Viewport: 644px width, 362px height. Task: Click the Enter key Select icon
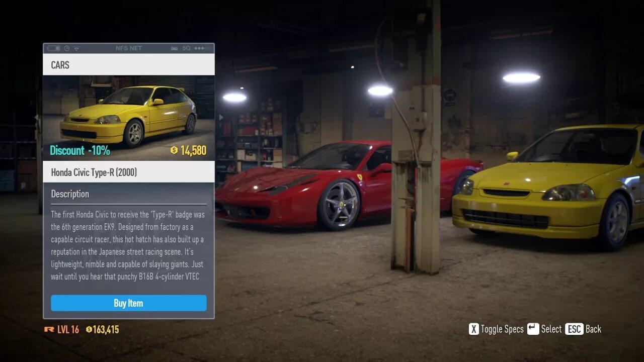click(x=533, y=329)
